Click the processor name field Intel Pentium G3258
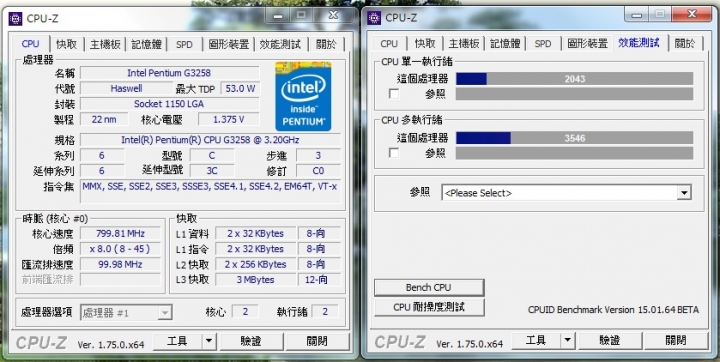This screenshot has height=362, width=720. [x=169, y=73]
